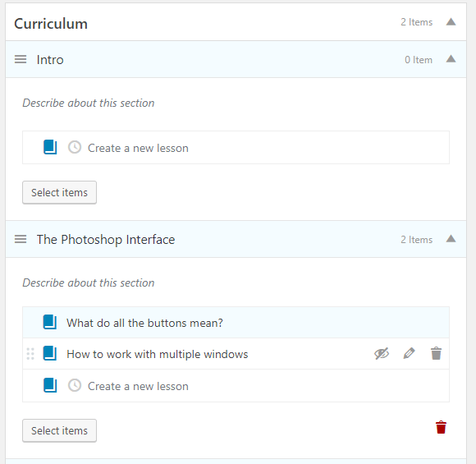Click The Photoshop Interface drag handle icon

tap(21, 239)
